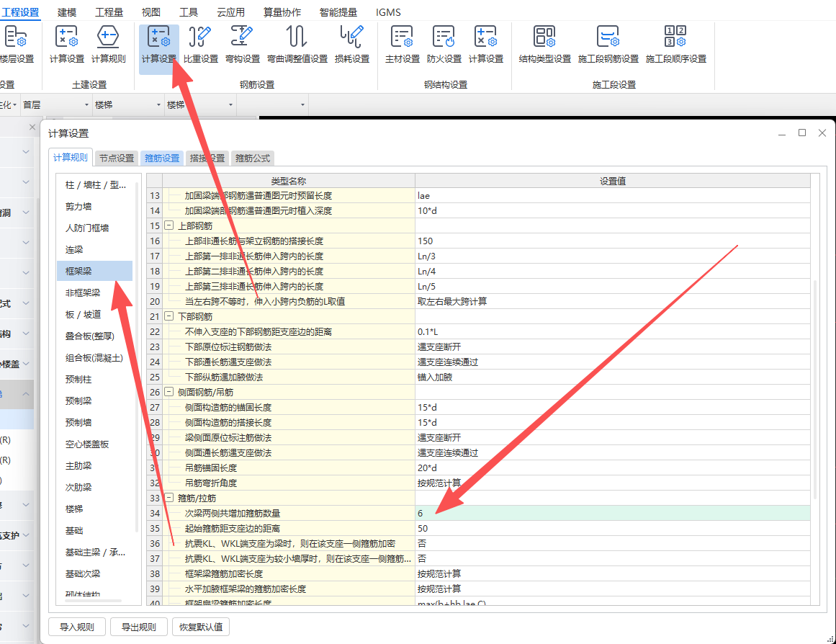The image size is (836, 644).
Task: Switch to 箍筋设置 tab
Action: (162, 158)
